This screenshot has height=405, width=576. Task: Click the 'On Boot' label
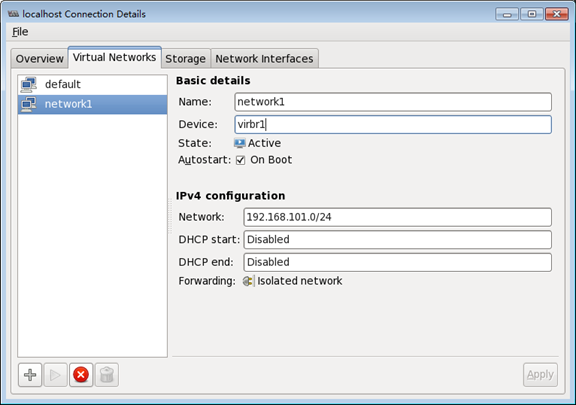pos(271,160)
